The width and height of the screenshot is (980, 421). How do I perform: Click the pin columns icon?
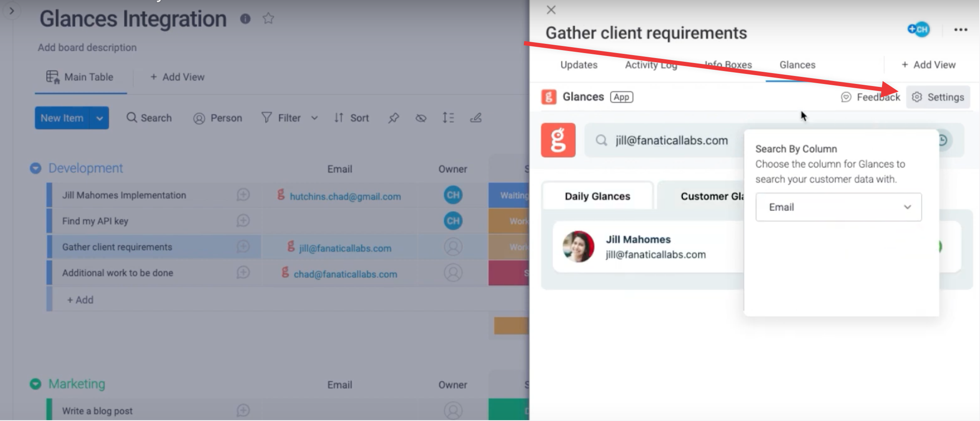coord(393,118)
